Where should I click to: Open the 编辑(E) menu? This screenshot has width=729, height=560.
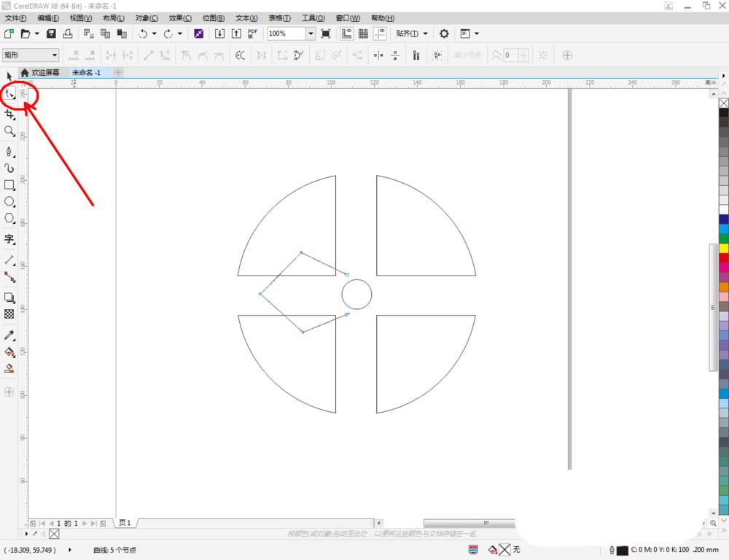[x=48, y=18]
